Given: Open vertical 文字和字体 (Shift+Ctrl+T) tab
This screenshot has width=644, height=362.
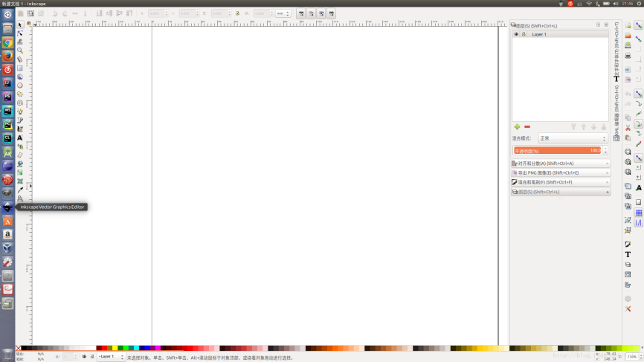Looking at the screenshot, I should [616, 52].
